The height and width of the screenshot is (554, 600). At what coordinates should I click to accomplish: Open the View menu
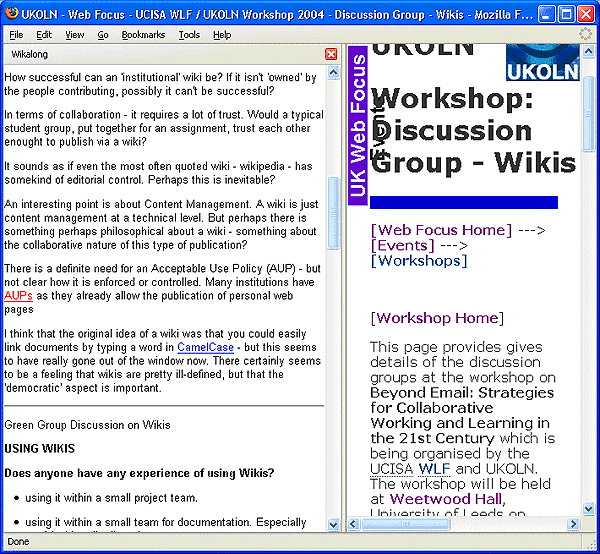[75, 35]
